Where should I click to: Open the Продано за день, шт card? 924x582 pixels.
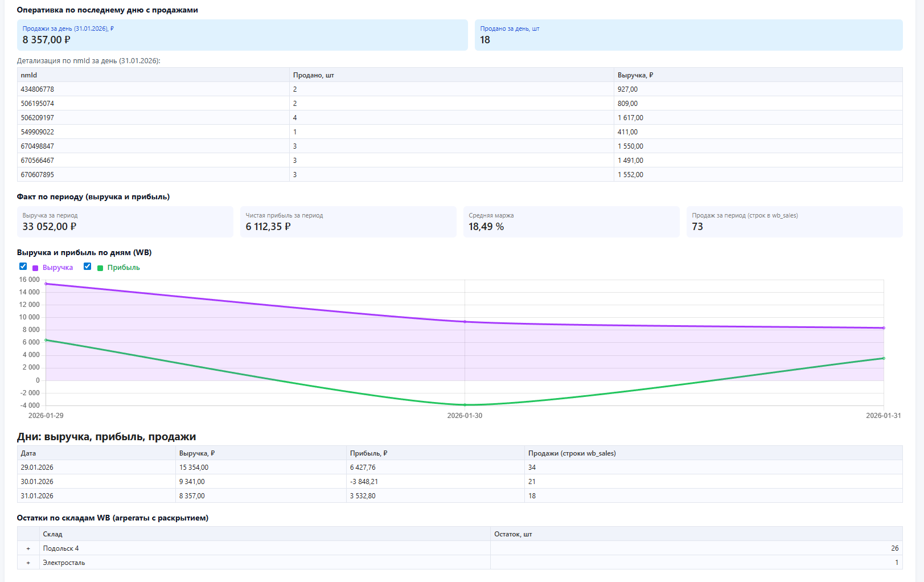pos(689,35)
